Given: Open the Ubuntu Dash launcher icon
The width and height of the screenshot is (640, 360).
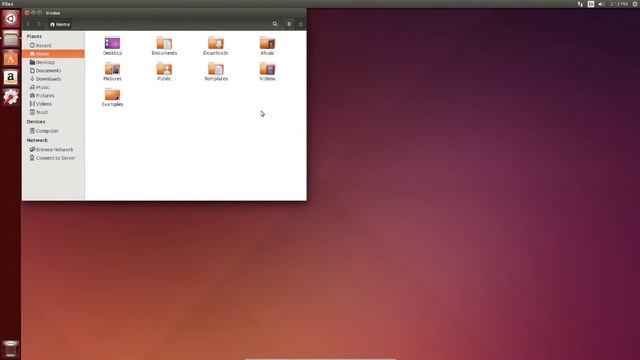Looking at the screenshot, I should point(11,19).
